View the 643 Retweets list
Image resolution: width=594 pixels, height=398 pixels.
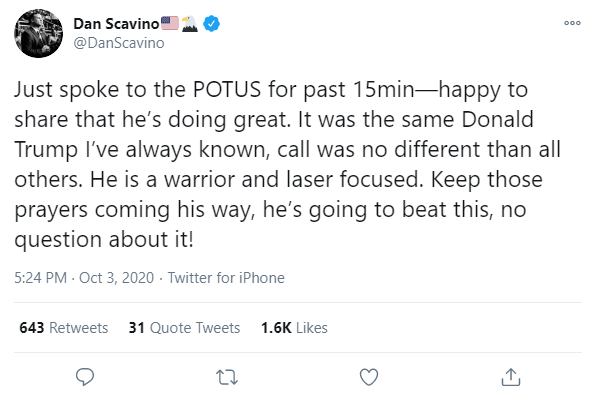[64, 328]
